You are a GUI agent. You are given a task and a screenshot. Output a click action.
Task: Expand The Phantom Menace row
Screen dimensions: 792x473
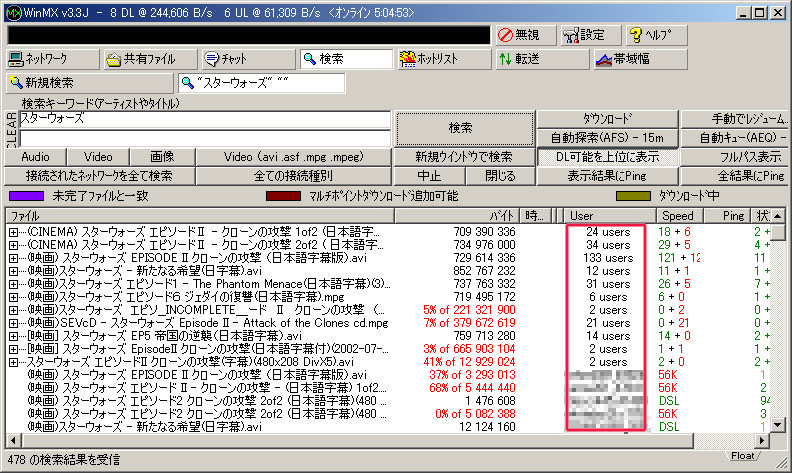click(14, 284)
